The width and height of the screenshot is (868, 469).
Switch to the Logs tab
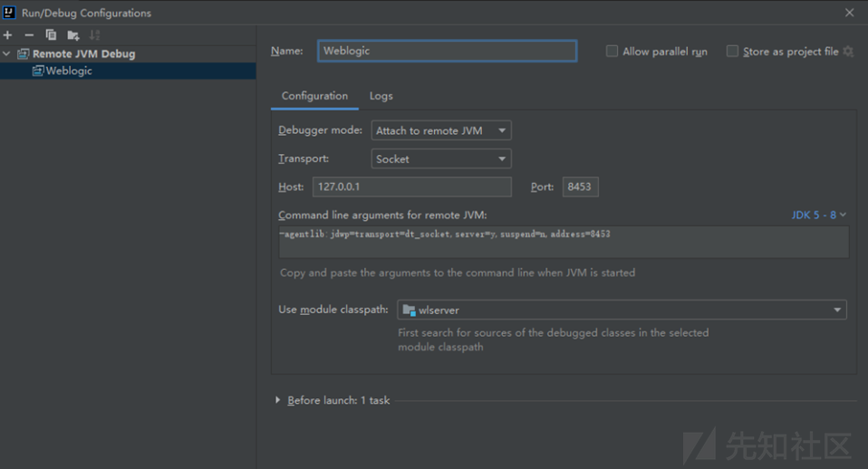[381, 96]
